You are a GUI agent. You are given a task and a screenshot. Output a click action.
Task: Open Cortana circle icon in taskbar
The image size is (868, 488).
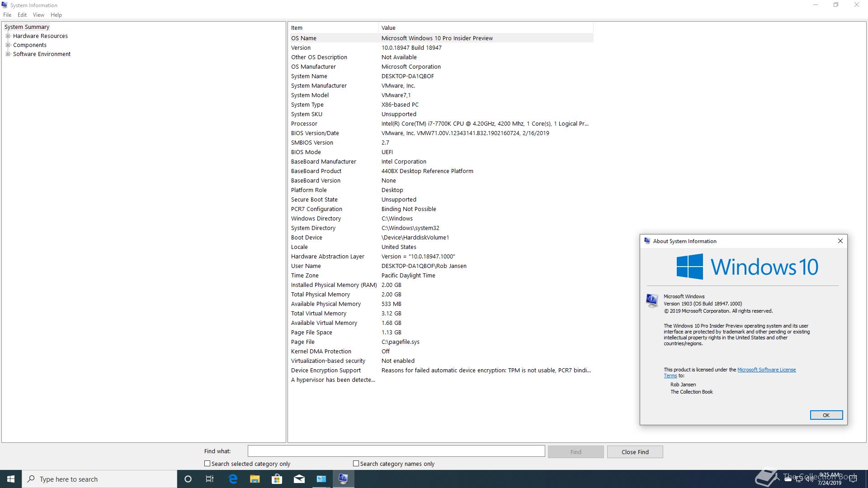(188, 479)
